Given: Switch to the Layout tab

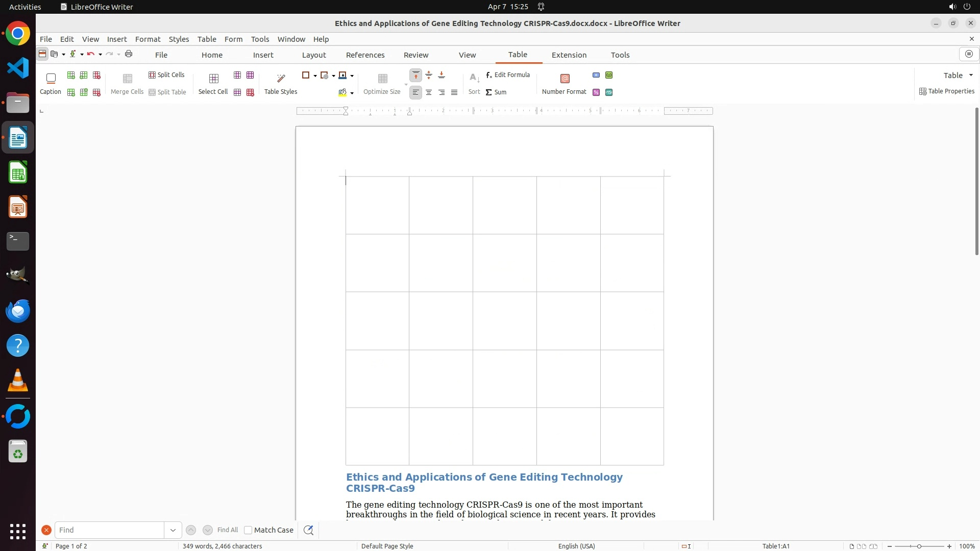Looking at the screenshot, I should [313, 55].
